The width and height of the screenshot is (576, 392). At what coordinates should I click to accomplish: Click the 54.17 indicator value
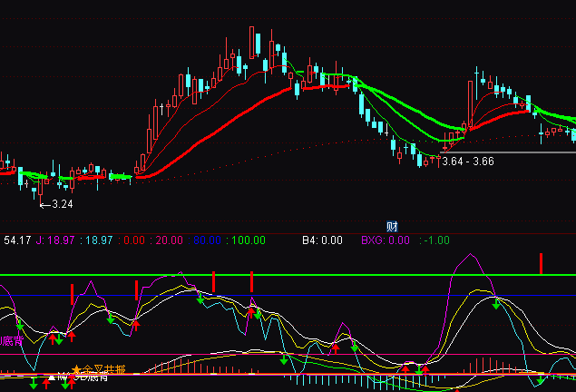coord(17,240)
